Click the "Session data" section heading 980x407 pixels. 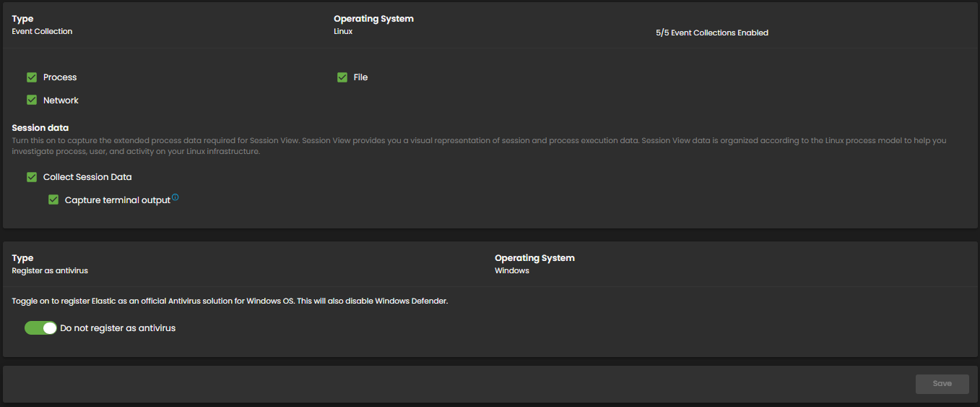tap(40, 128)
